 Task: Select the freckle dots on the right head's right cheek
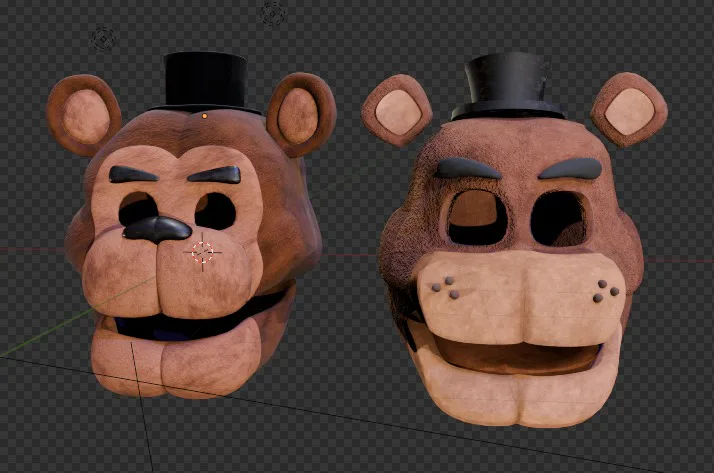click(606, 291)
